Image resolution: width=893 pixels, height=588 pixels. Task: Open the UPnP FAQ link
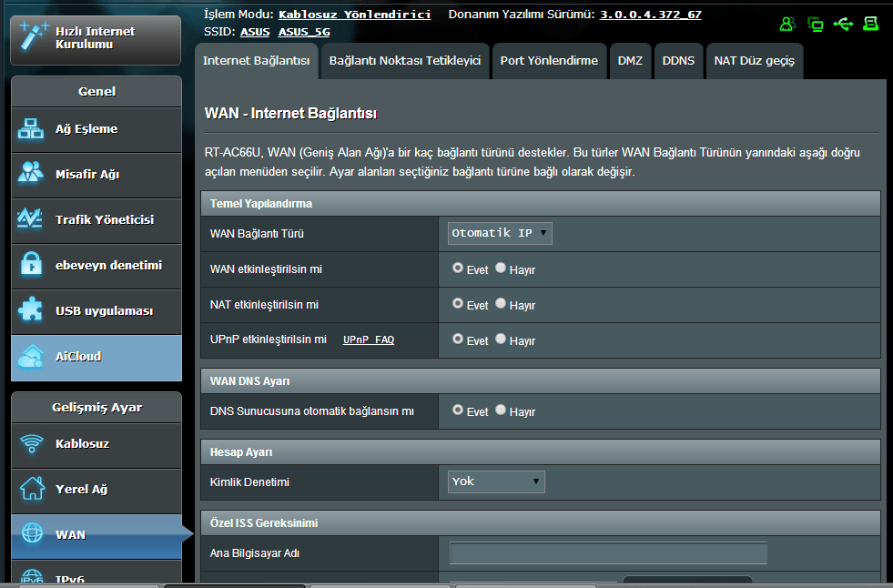click(368, 340)
